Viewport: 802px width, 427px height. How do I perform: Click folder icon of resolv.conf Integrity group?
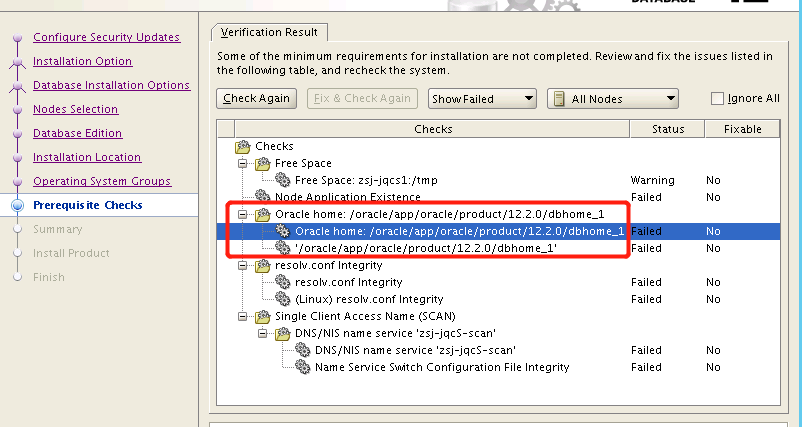pyautogui.click(x=263, y=266)
